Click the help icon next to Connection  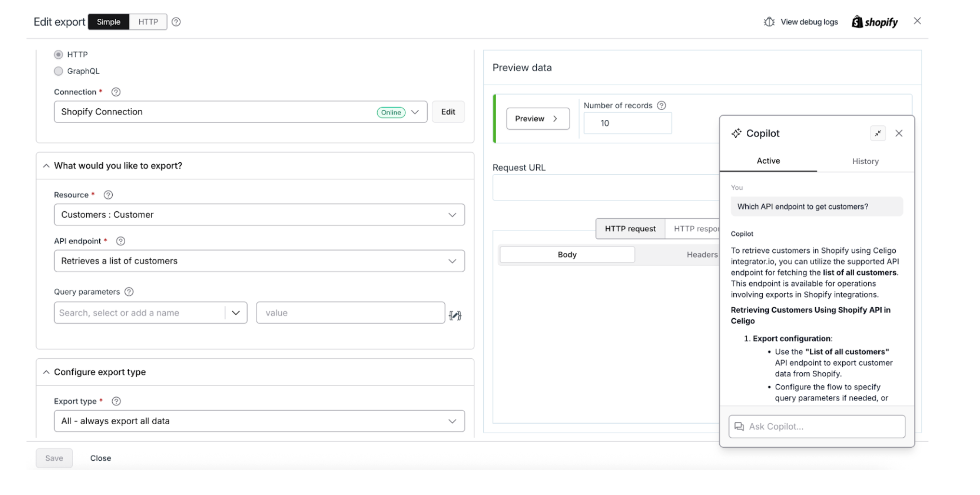[x=115, y=92]
